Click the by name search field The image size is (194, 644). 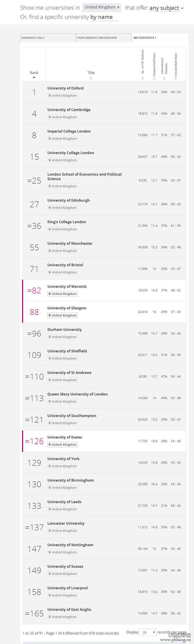pyautogui.click(x=104, y=17)
